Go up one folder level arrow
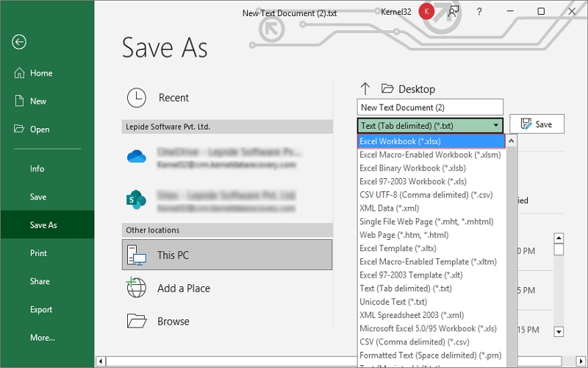Screen dimensions: 588x368 [365, 89]
